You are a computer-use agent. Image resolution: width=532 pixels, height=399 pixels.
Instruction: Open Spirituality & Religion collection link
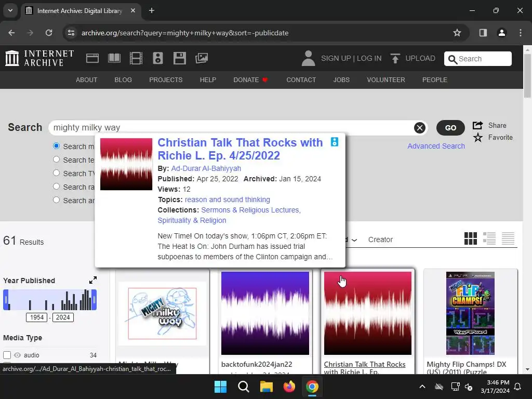click(x=192, y=220)
